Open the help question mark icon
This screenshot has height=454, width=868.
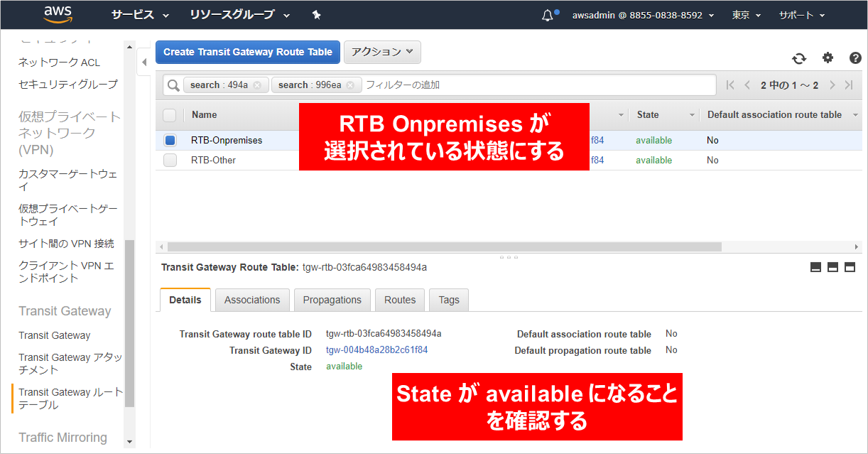coord(855,58)
